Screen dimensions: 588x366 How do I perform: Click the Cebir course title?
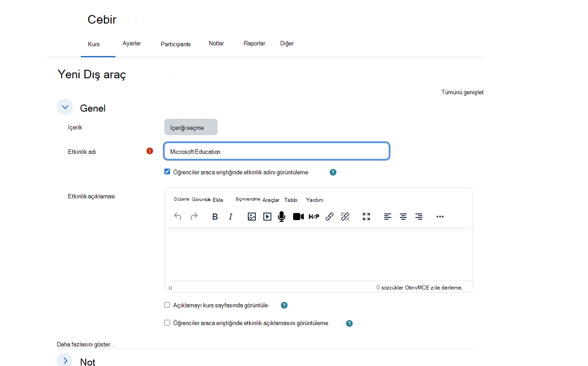pyautogui.click(x=102, y=20)
